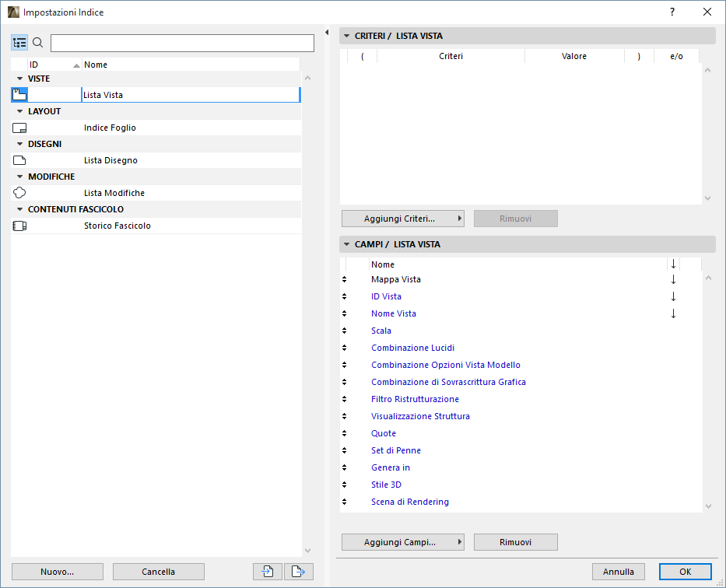726x588 pixels.
Task: Select the Storico Fascicolo icon
Action: [x=19, y=226]
